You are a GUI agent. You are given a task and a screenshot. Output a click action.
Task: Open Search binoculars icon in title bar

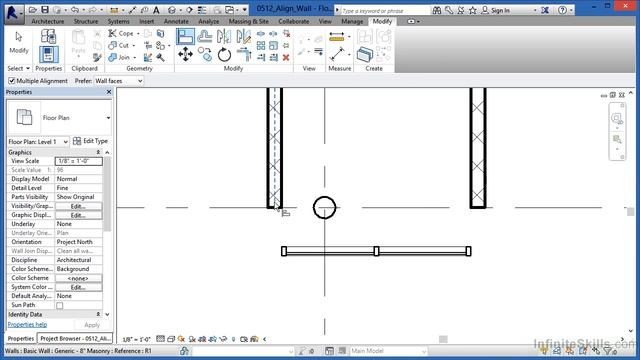437,10
